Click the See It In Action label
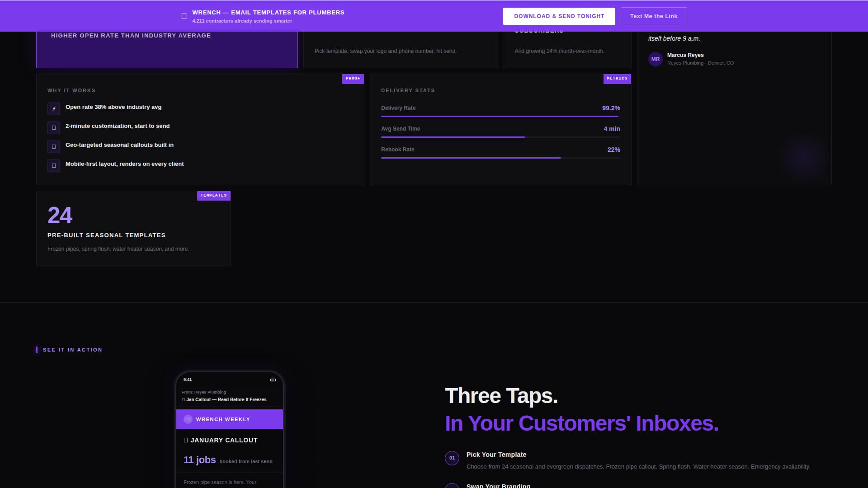 tap(72, 350)
